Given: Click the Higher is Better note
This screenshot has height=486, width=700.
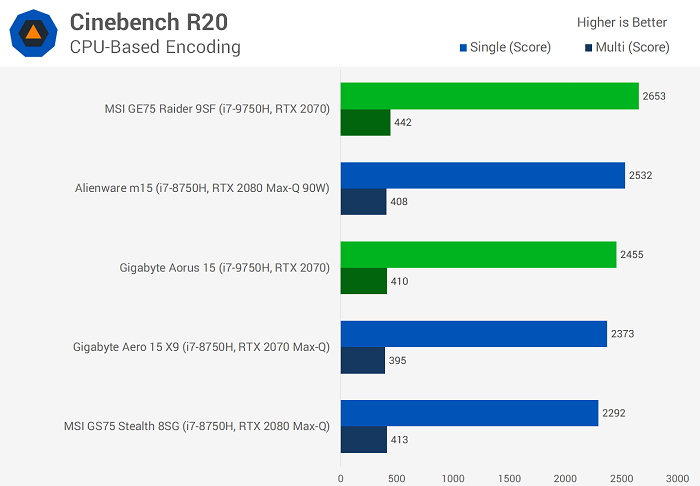Looking at the screenshot, I should [621, 22].
